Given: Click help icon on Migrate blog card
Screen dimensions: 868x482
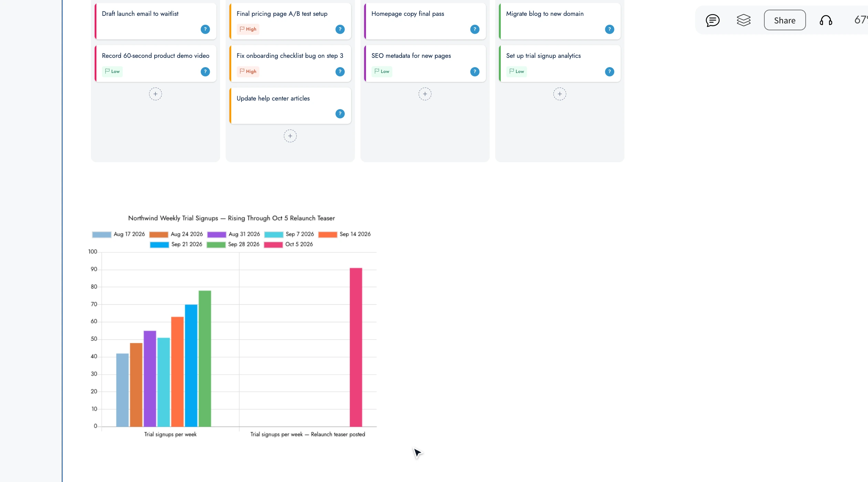Looking at the screenshot, I should click(x=609, y=29).
